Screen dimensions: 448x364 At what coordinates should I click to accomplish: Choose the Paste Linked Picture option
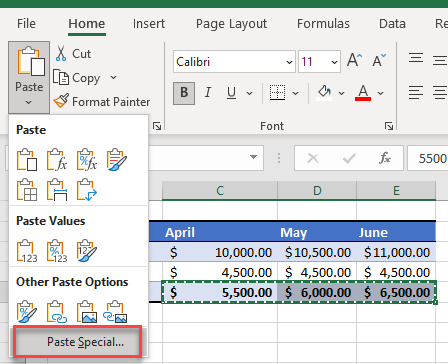(x=115, y=312)
